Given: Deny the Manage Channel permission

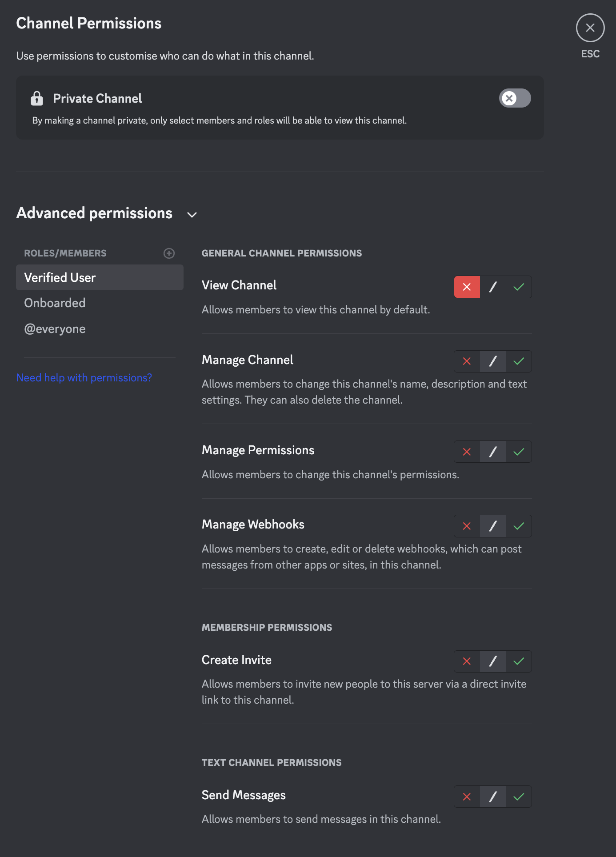Looking at the screenshot, I should pos(467,361).
